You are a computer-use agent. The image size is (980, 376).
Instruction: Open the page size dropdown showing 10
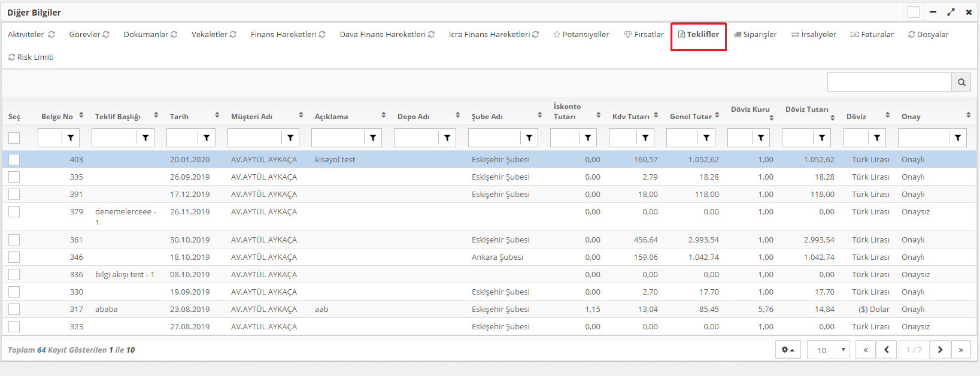click(828, 350)
